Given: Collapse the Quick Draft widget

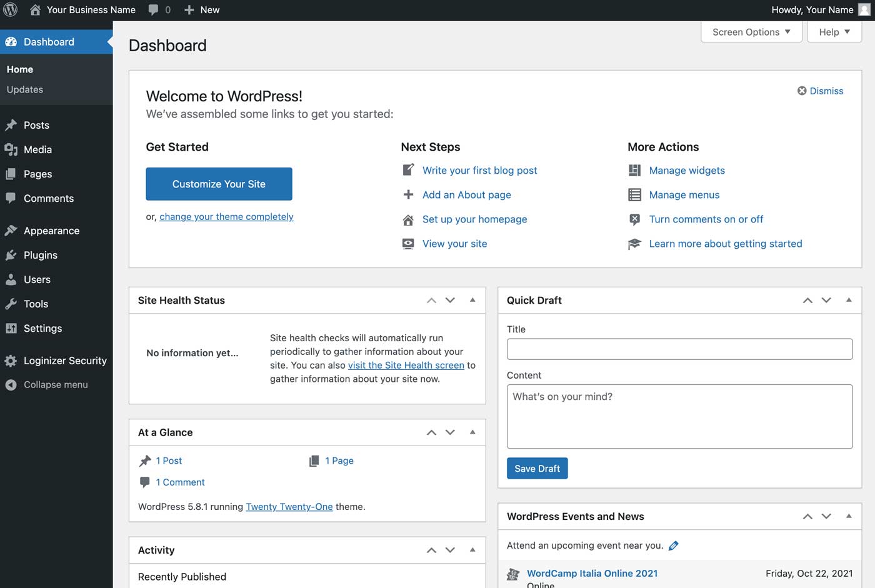Looking at the screenshot, I should point(849,300).
